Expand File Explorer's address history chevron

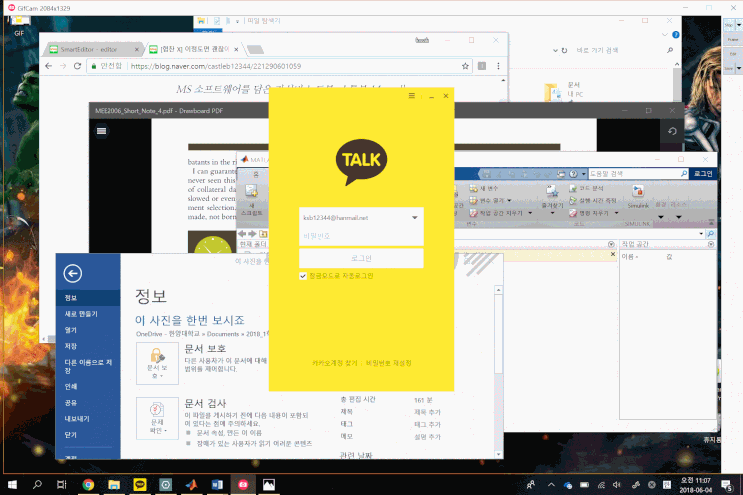tap(555, 50)
